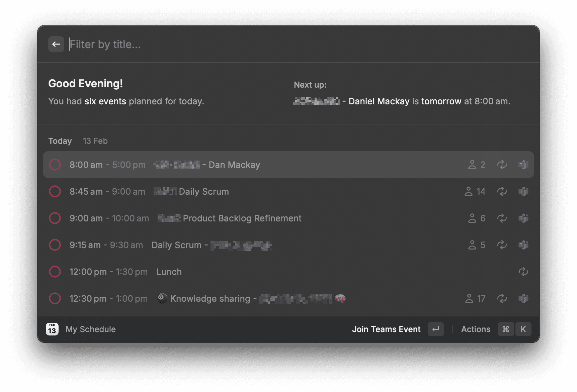Click the Teams icon on Dan Mackay event
Viewport: 577px width, 392px height.
tap(523, 165)
